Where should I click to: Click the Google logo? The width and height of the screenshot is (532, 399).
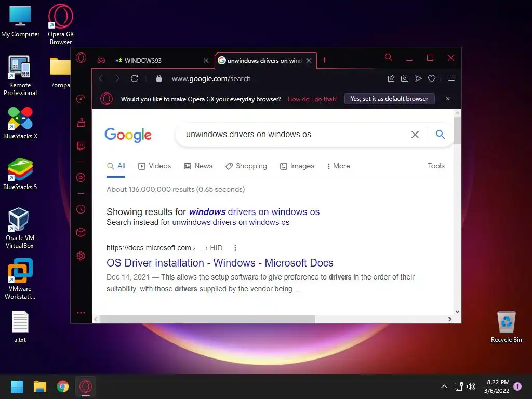pos(128,135)
